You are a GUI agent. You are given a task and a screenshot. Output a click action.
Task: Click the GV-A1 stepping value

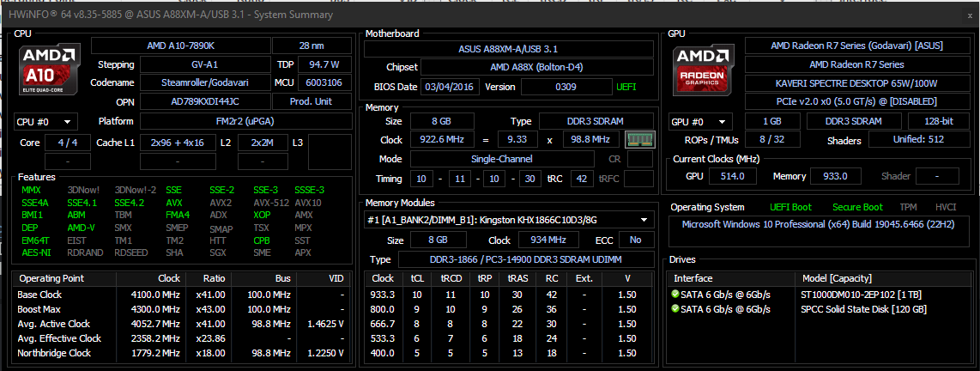[x=205, y=64]
